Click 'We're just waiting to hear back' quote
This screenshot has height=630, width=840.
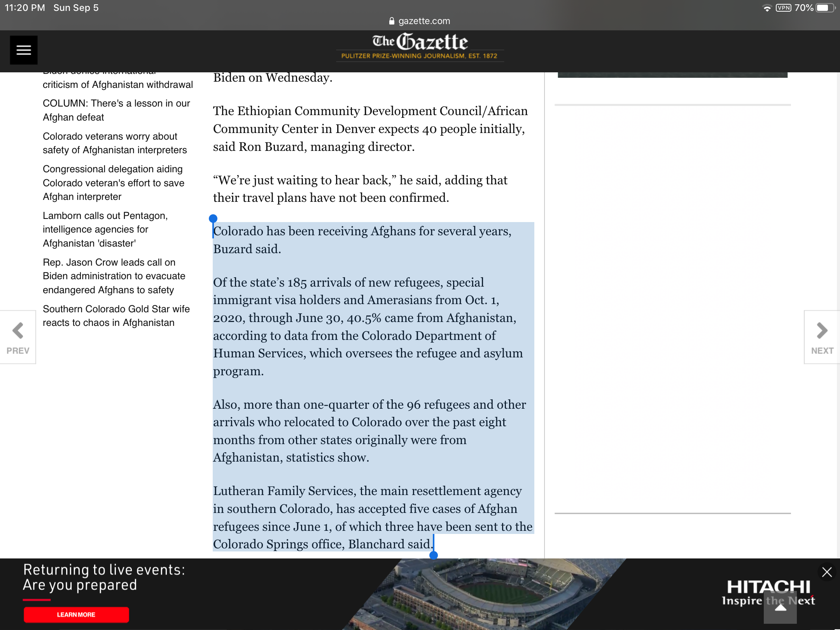[360, 189]
